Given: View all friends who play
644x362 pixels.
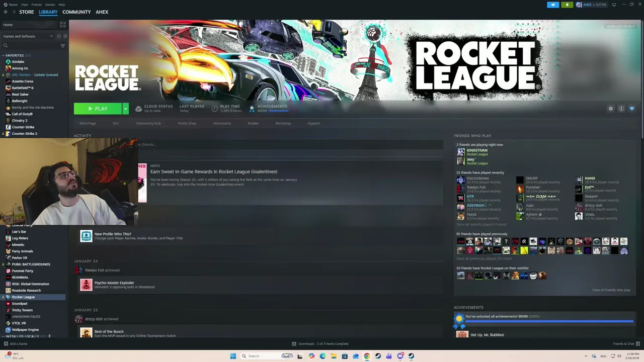Looking at the screenshot, I should pos(611,290).
